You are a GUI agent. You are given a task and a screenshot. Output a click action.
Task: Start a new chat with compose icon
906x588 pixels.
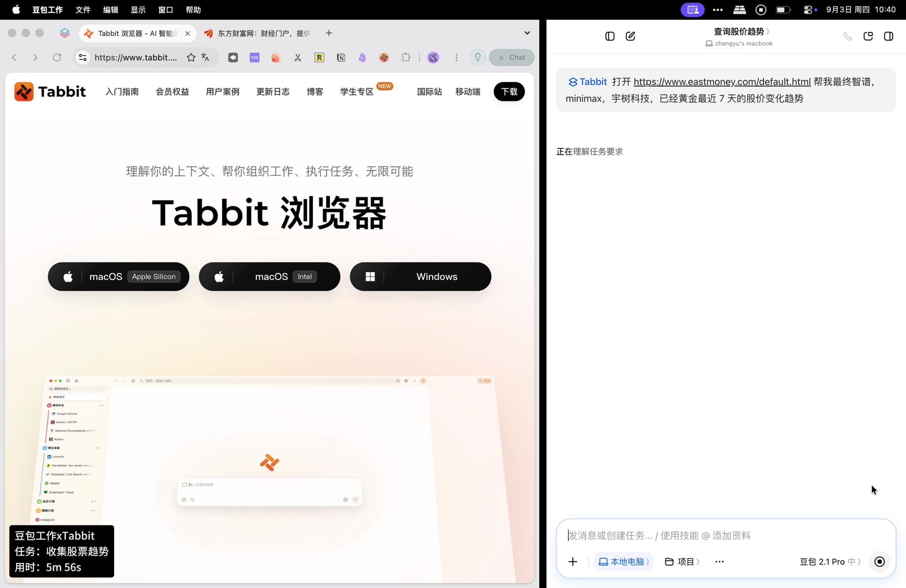click(630, 36)
